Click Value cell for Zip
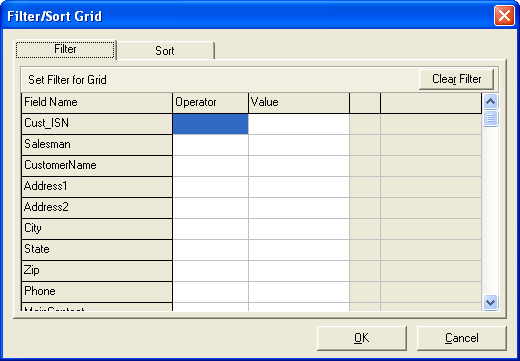The image size is (520, 361). click(x=299, y=271)
